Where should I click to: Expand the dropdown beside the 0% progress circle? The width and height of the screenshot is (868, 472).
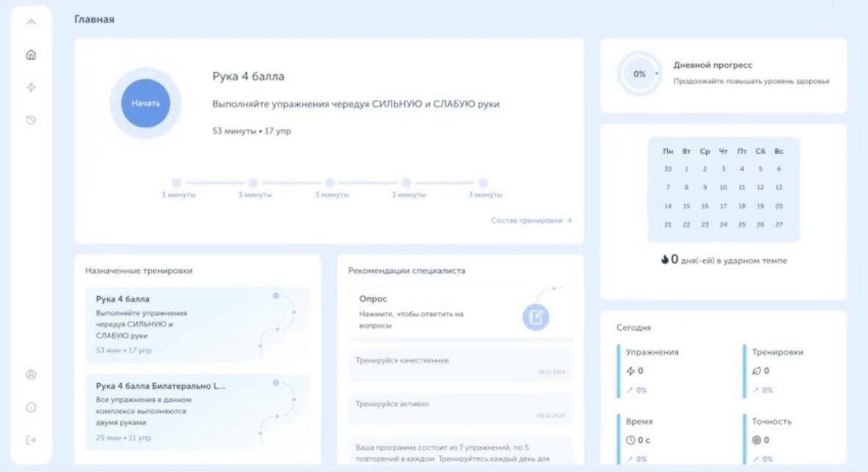[x=655, y=74]
